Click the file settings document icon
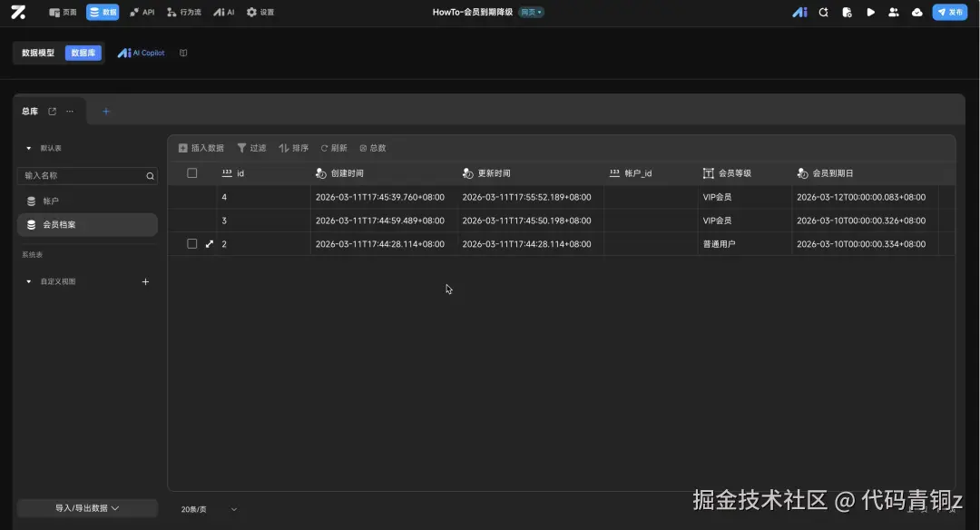Screen dimensions: 980x530 click(x=847, y=12)
